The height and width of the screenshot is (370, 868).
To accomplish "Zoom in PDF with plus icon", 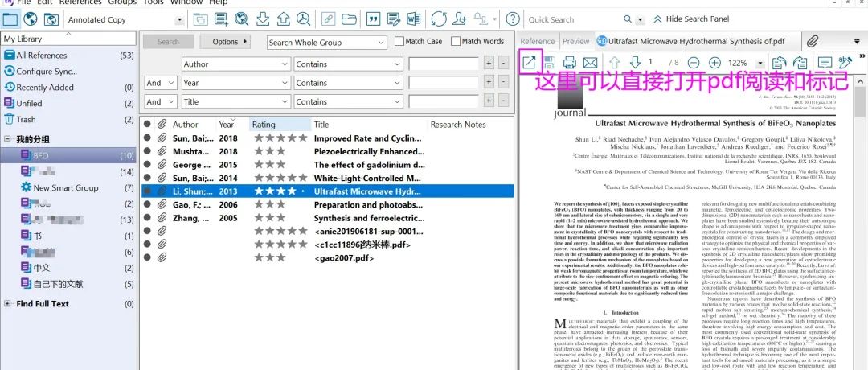I will coord(714,64).
